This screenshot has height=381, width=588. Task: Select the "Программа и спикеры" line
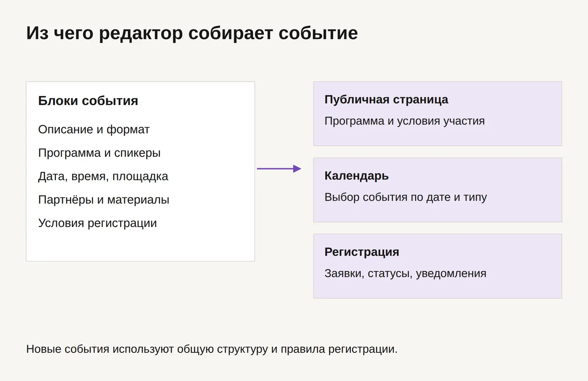pyautogui.click(x=99, y=153)
